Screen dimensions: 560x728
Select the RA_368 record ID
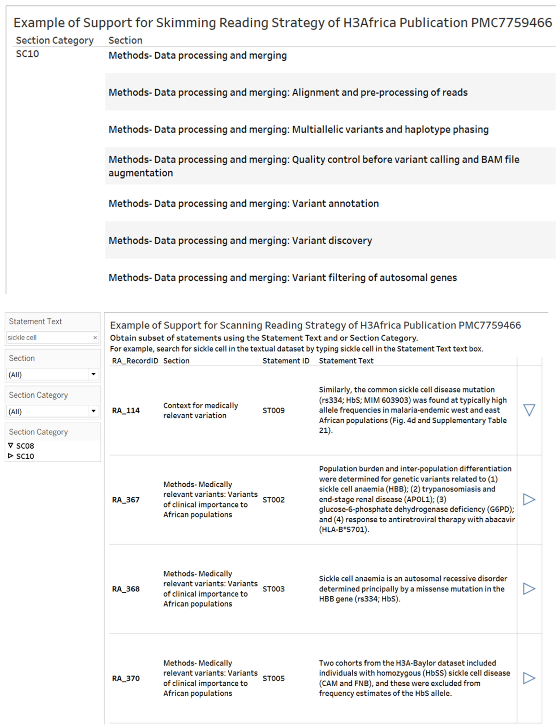coord(126,589)
